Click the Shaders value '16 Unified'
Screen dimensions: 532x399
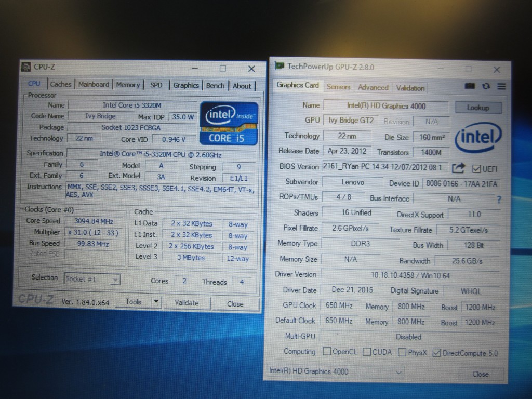click(x=356, y=212)
